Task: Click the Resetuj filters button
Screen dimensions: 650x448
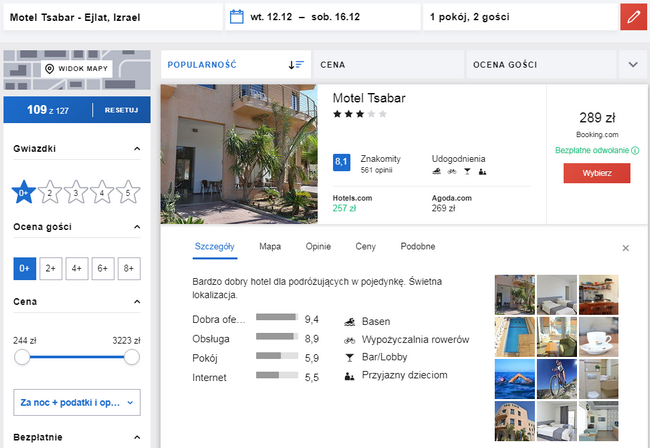Action: (x=121, y=109)
